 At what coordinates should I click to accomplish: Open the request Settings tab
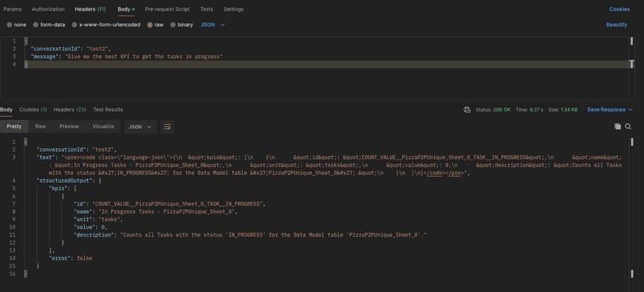[234, 9]
